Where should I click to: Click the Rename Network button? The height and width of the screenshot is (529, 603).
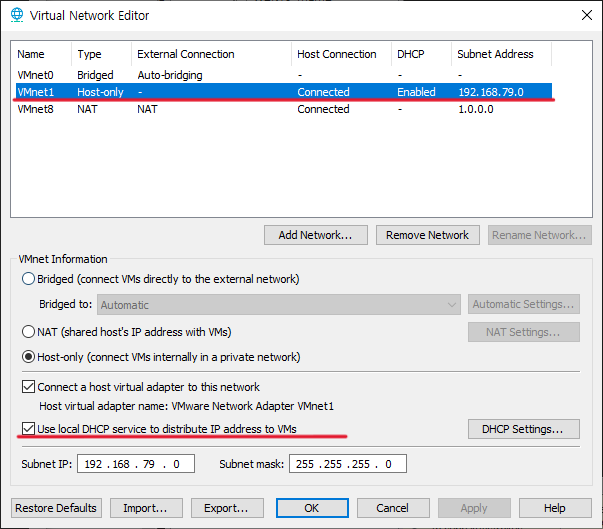[x=540, y=235]
